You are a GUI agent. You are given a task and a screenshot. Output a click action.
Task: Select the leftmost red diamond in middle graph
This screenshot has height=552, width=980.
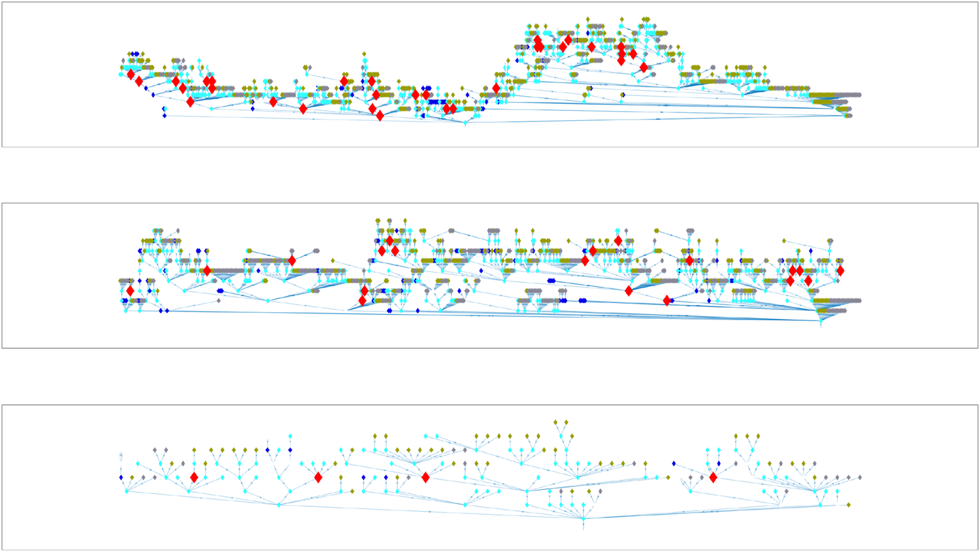coord(130,291)
